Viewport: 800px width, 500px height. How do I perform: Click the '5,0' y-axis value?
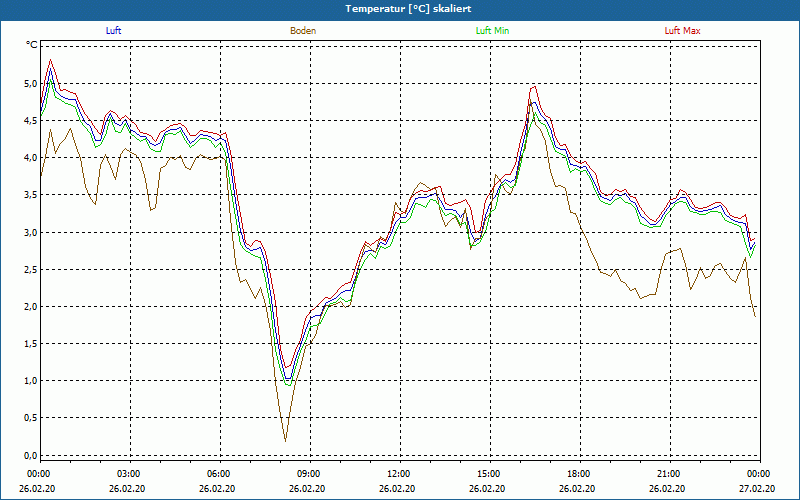pyautogui.click(x=31, y=84)
